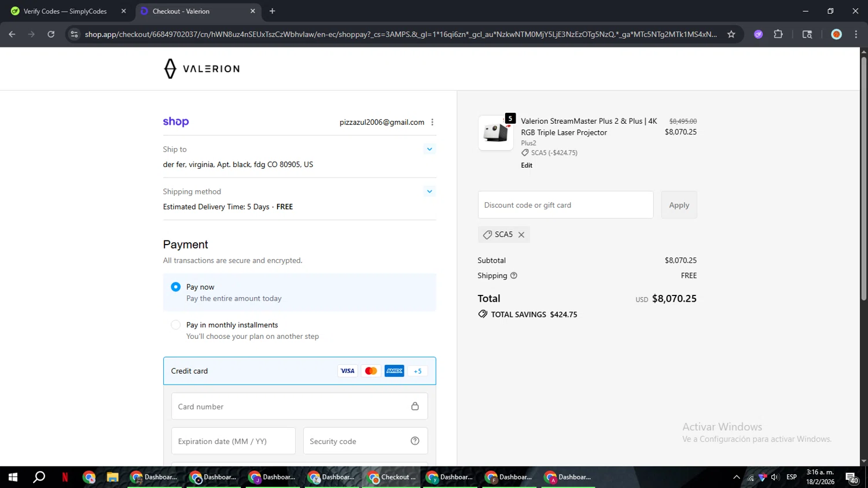This screenshot has height=488, width=868.
Task: Click the ESP language indicator
Action: [792, 477]
